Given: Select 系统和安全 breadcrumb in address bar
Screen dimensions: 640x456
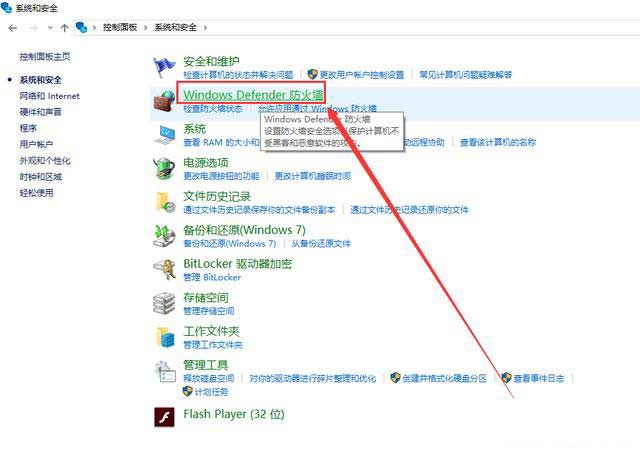Looking at the screenshot, I should tap(175, 27).
